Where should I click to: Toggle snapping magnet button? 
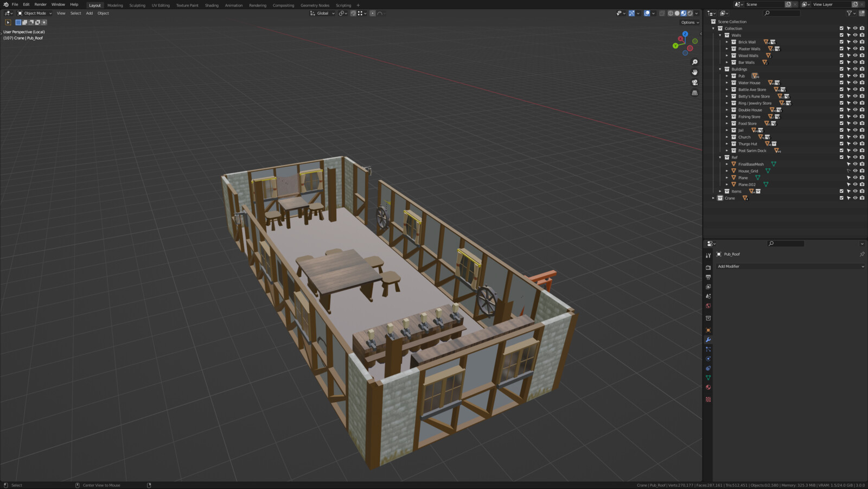click(353, 13)
